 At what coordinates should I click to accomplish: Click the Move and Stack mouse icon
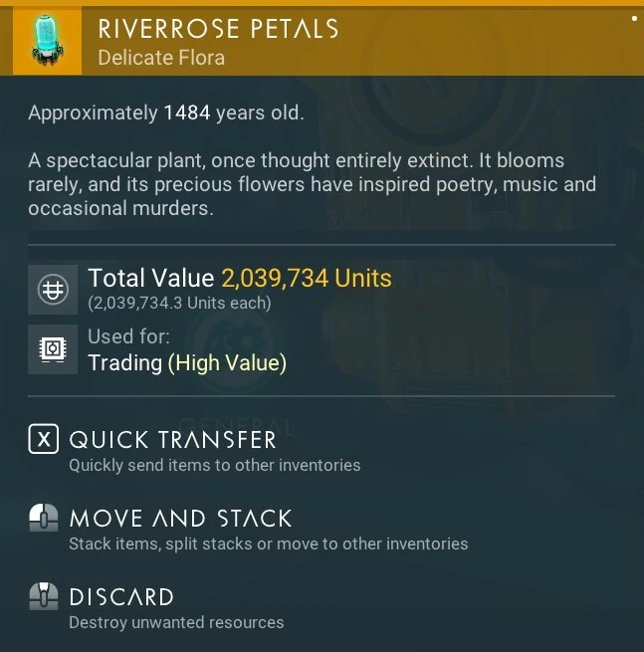(44, 519)
